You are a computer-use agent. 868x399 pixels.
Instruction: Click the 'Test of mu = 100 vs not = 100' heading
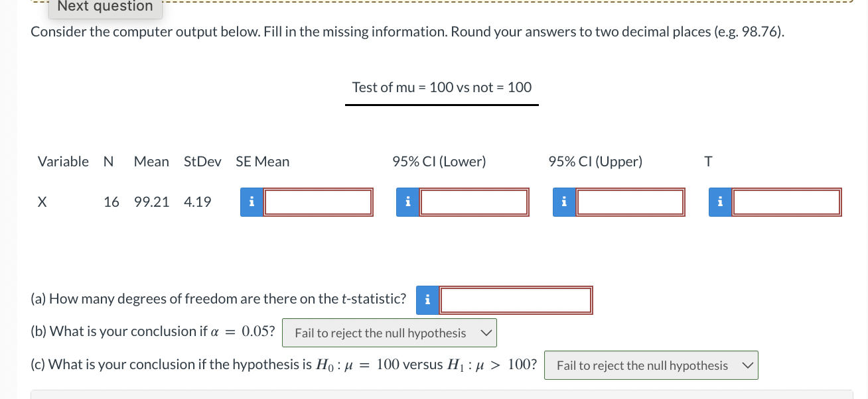point(441,87)
